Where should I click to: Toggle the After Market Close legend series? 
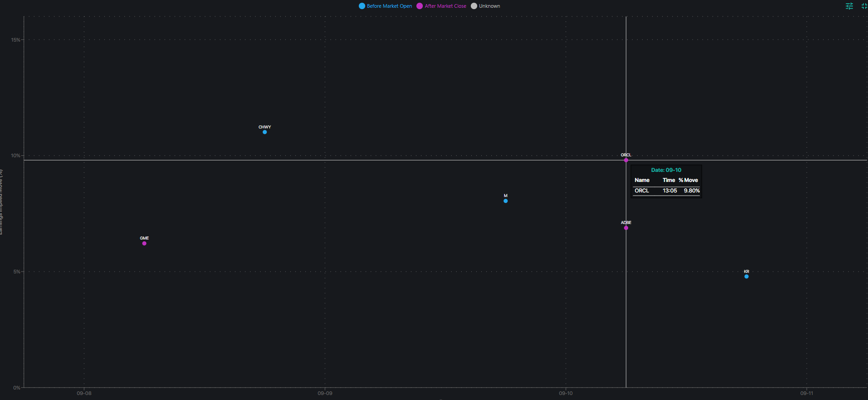pyautogui.click(x=441, y=6)
